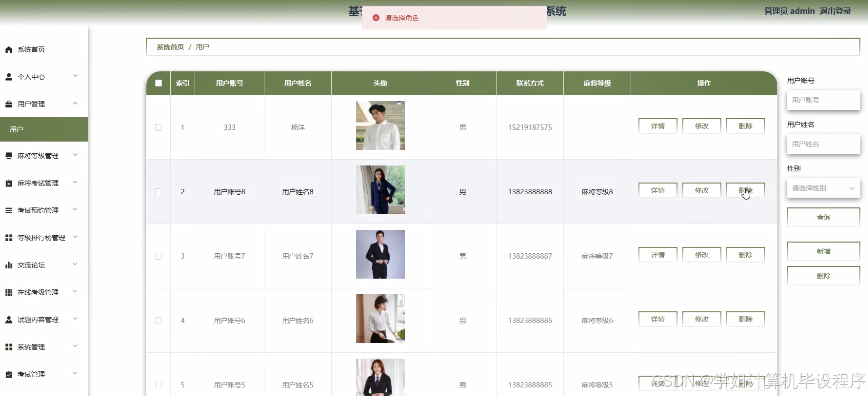Open 考试管理 menu label
This screenshot has width=868, height=396.
click(31, 374)
